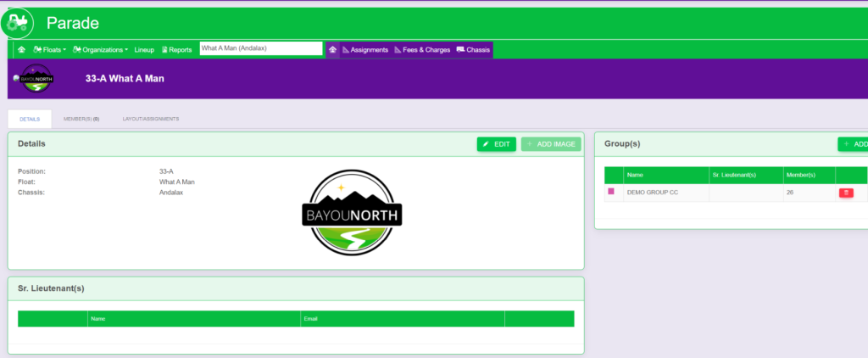Click the Edit button in Details
Screen dimensions: 868x358
pos(496,144)
